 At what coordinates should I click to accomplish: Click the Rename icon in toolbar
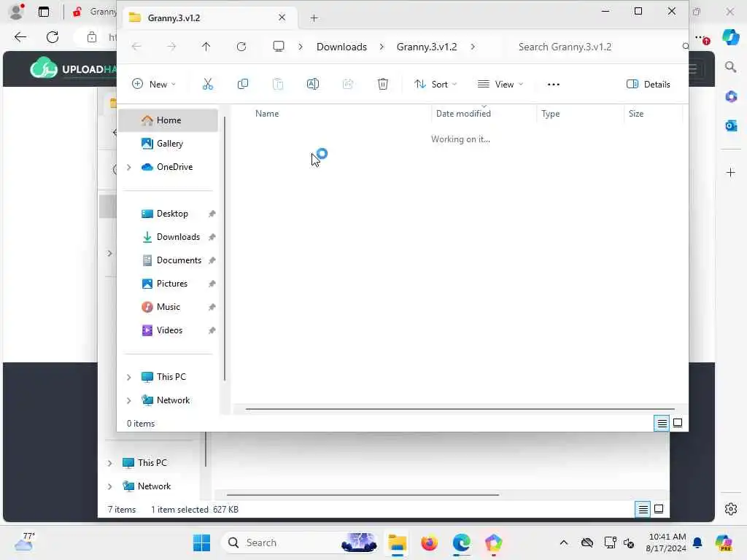[312, 85]
